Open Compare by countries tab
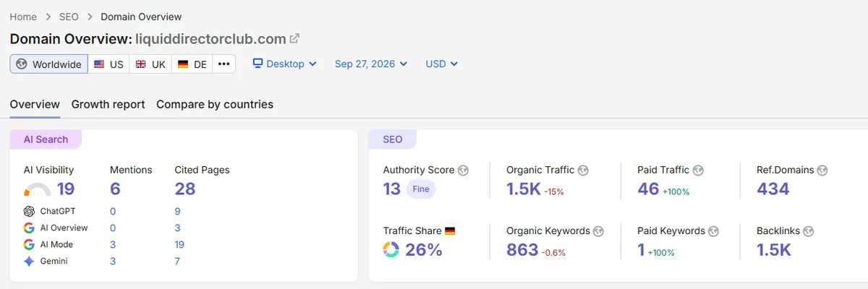 (215, 104)
